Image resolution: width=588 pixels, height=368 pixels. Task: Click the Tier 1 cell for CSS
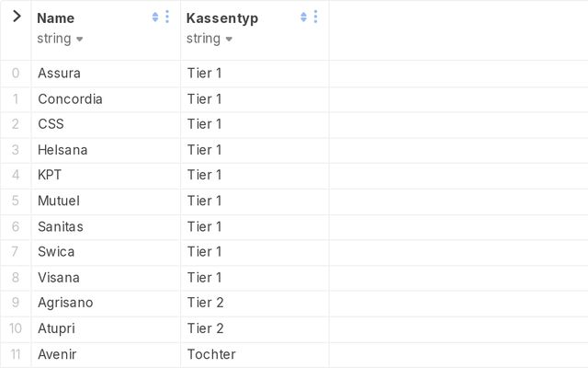click(x=205, y=124)
